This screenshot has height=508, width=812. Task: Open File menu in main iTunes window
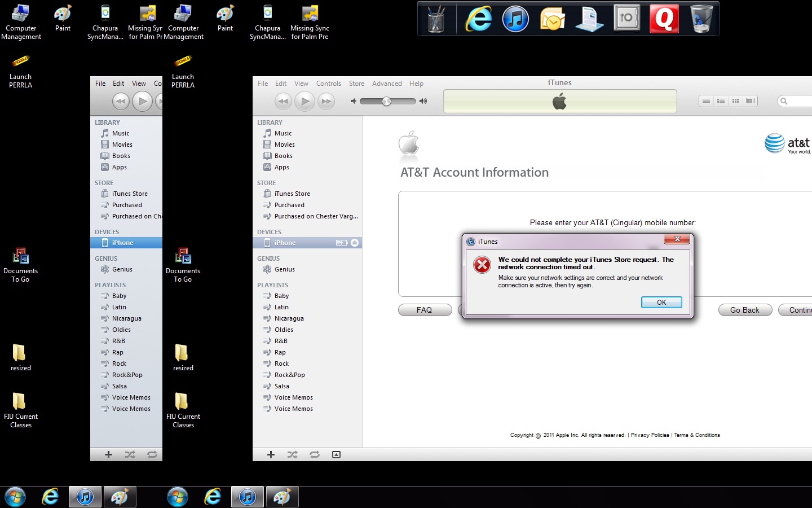(x=263, y=84)
